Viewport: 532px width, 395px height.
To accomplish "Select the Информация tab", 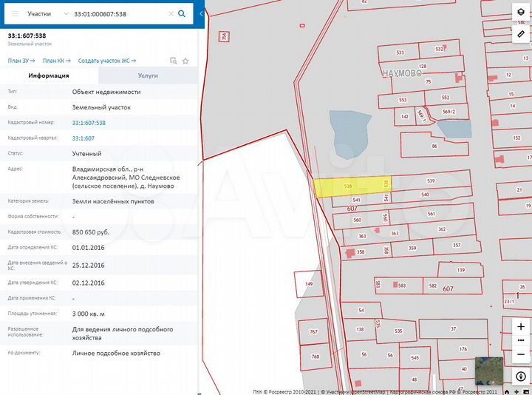I will tap(49, 75).
